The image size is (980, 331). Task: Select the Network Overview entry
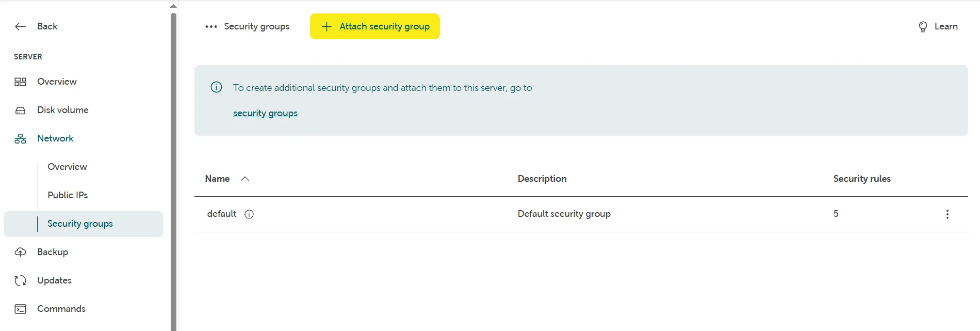67,166
